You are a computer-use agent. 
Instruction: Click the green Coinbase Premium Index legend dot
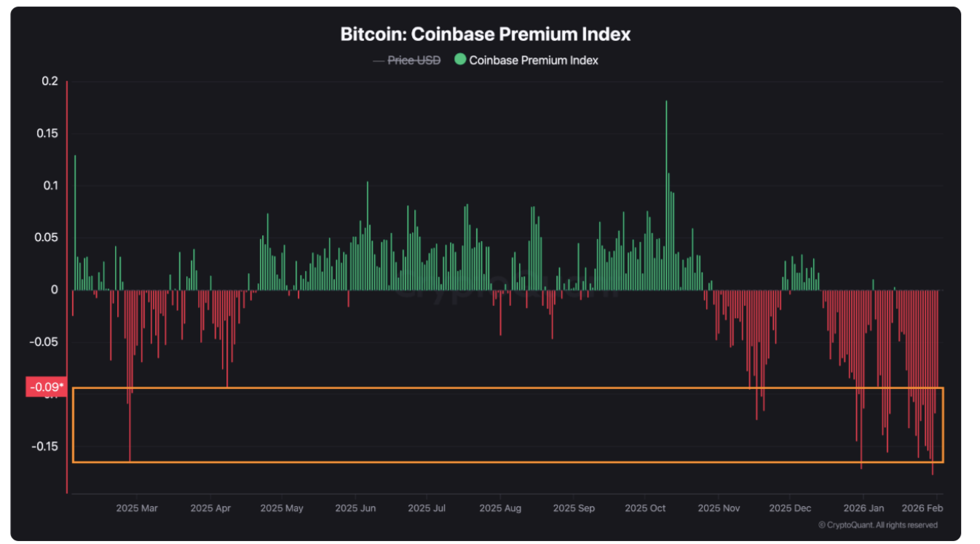coord(460,60)
